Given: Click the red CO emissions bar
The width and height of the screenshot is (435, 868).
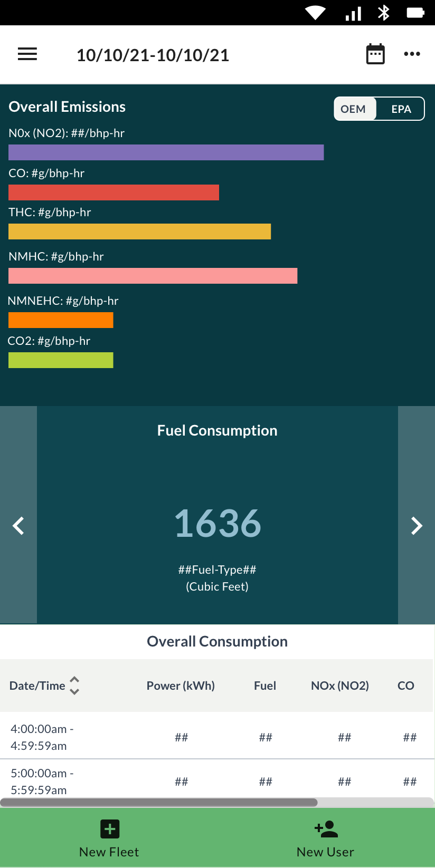Looking at the screenshot, I should [114, 192].
